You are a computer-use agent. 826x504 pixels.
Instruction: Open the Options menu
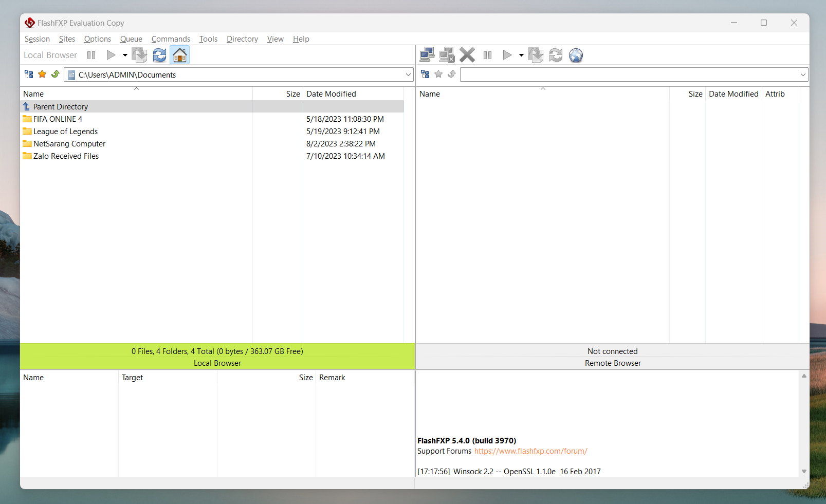click(98, 39)
